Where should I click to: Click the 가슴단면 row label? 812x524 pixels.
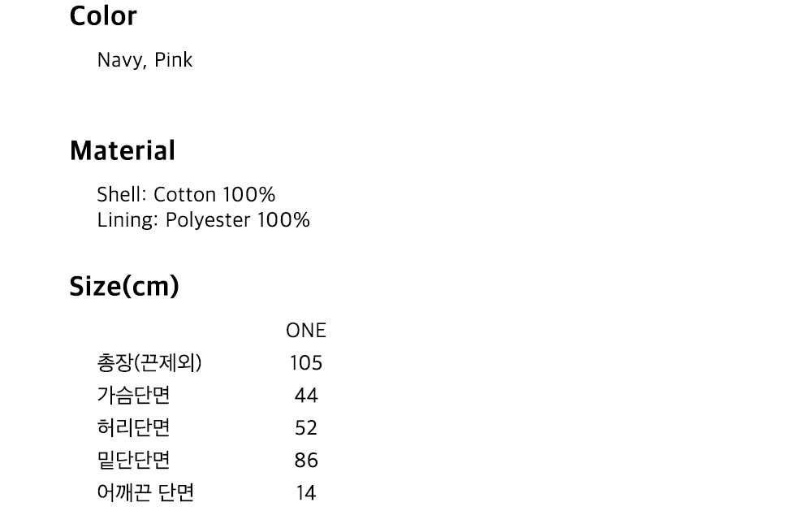[x=133, y=396]
